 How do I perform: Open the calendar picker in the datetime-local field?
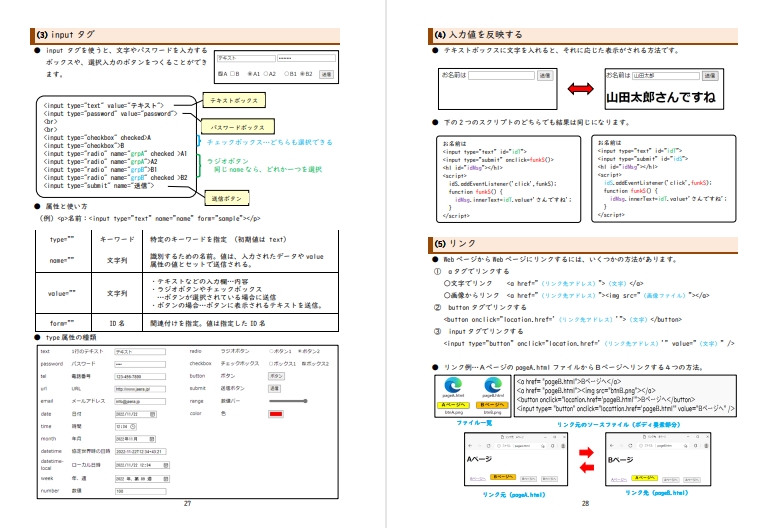(166, 465)
